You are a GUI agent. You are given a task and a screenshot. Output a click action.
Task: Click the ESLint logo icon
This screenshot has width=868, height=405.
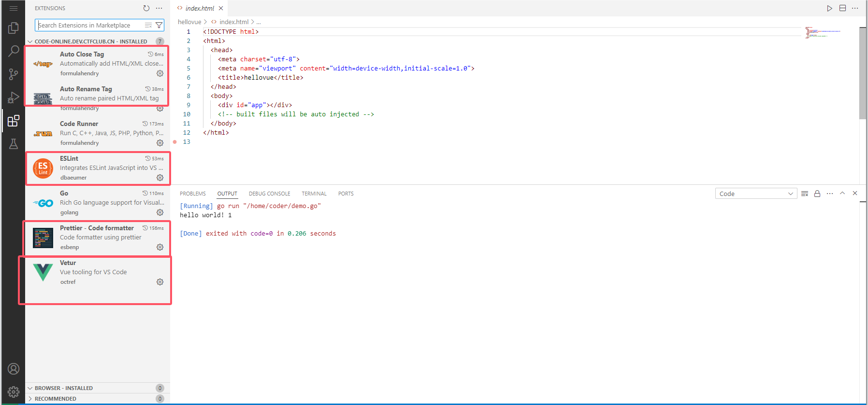pos(43,168)
